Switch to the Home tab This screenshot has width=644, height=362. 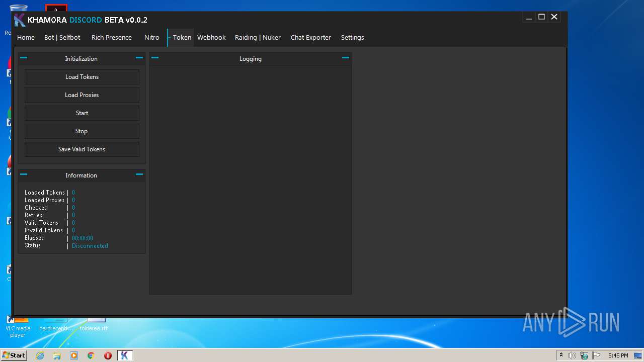coord(26,38)
